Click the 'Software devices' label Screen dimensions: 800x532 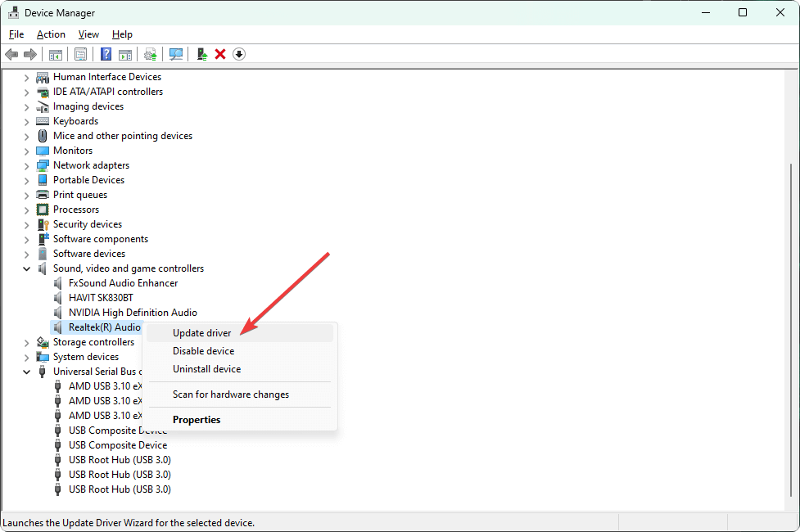click(x=89, y=254)
